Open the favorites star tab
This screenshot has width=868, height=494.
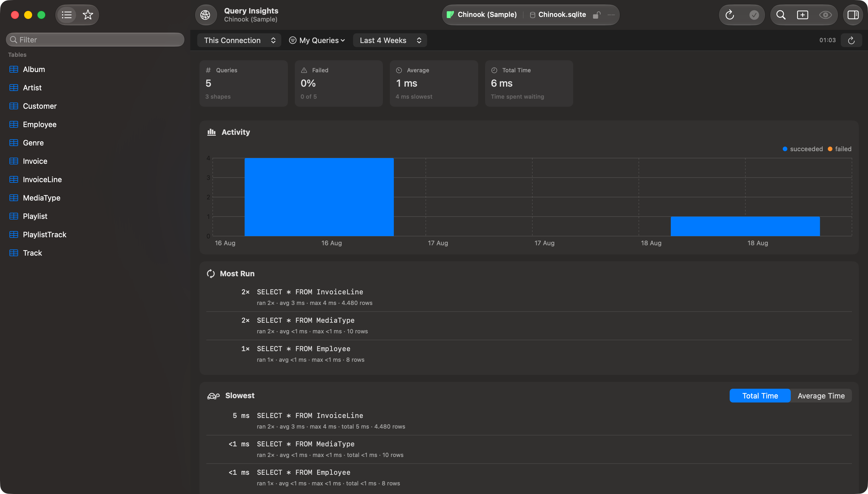point(88,15)
